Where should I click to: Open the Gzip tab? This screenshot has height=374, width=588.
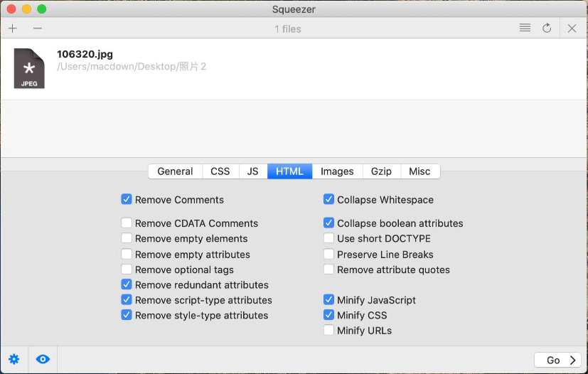pyautogui.click(x=381, y=171)
